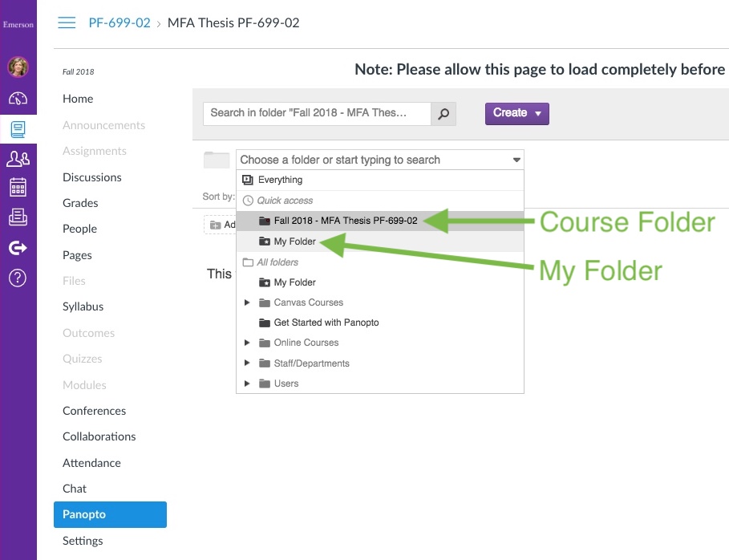
Task: Expand the Users folder triangle
Action: coord(247,383)
